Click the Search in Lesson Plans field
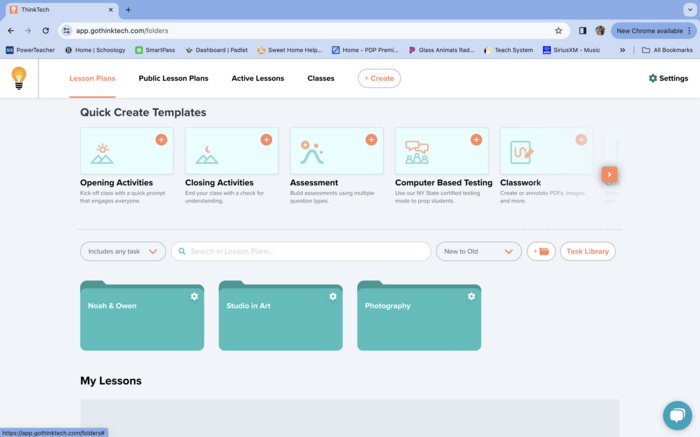700x437 pixels. 300,251
